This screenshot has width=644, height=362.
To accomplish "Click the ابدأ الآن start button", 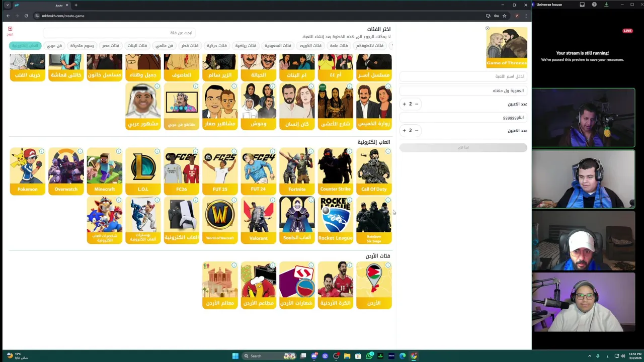I will pyautogui.click(x=463, y=147).
